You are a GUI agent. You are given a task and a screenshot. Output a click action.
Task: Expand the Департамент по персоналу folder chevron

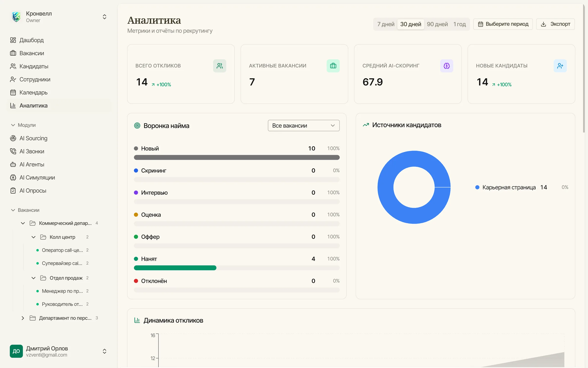click(23, 318)
